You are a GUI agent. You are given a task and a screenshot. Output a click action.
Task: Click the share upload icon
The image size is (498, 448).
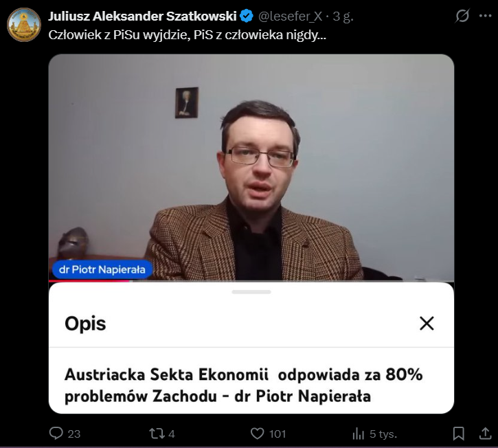pyautogui.click(x=485, y=434)
